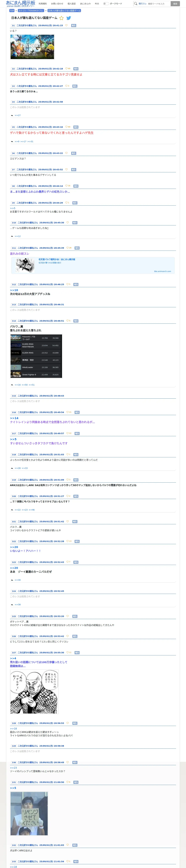Like post 17 with its heart icon
186x868 pixels.
point(68,433)
